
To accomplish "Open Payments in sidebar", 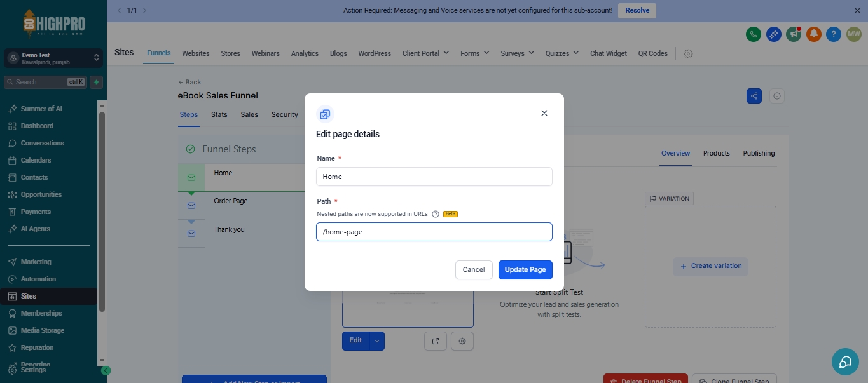I will coord(36,212).
